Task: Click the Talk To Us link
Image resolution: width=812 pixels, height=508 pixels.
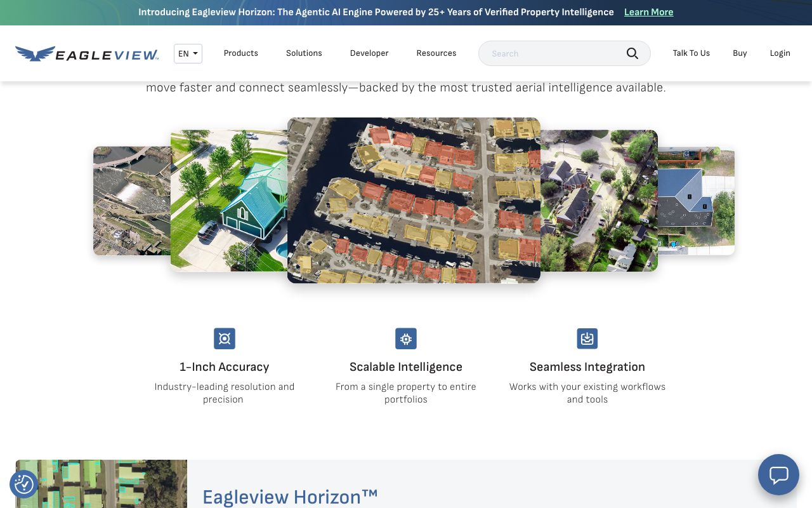Action: click(x=691, y=53)
